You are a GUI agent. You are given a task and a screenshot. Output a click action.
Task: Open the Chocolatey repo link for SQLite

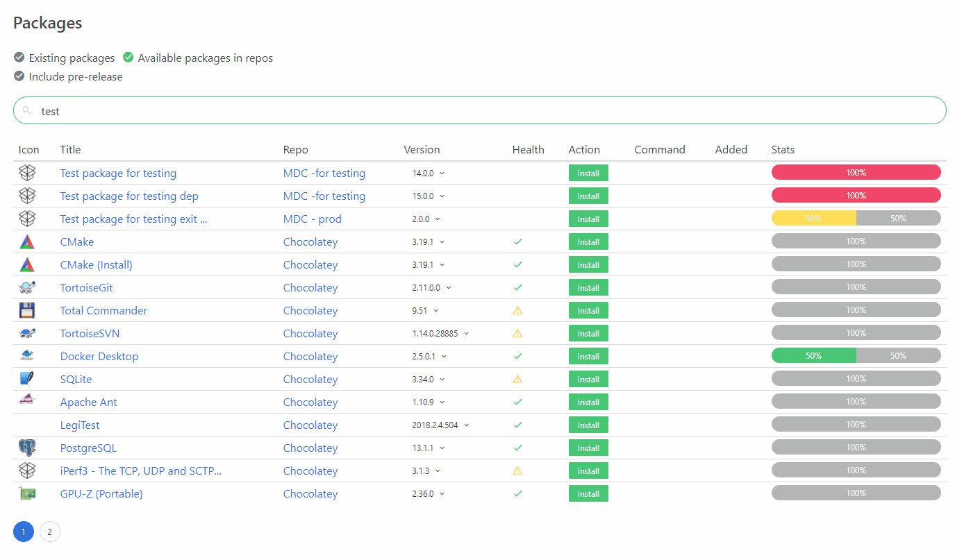(310, 379)
